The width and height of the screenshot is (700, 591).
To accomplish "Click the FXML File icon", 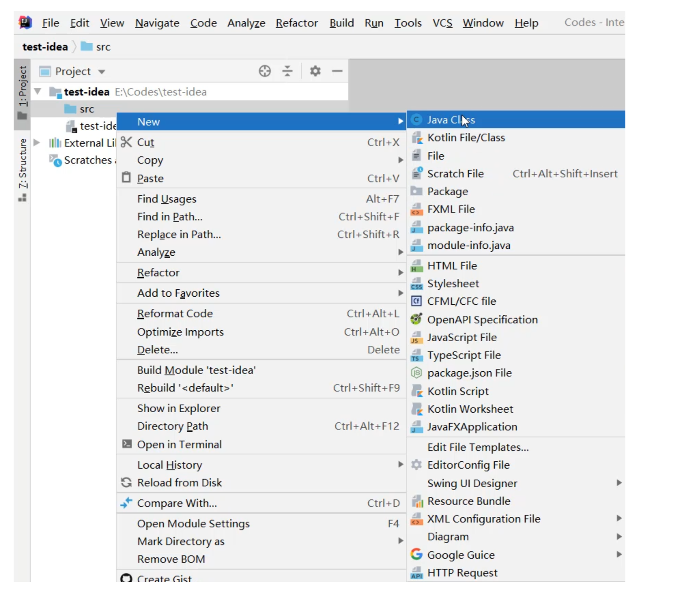I will tap(416, 209).
